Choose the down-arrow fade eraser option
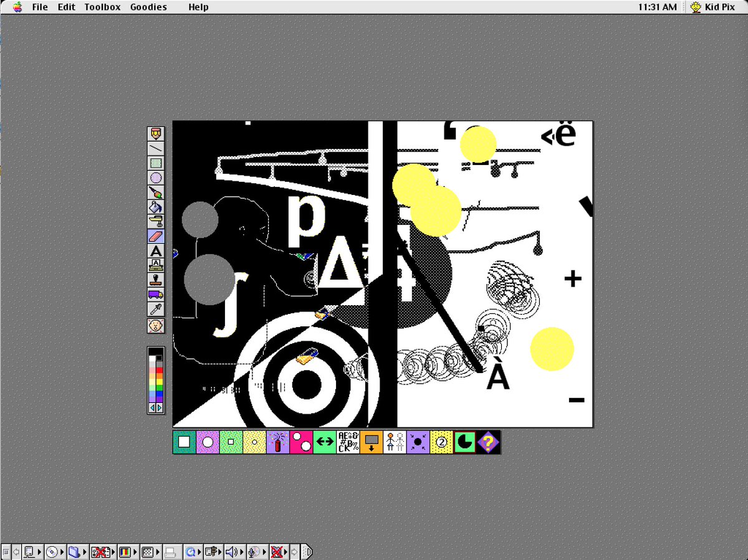This screenshot has height=560, width=748. click(372, 442)
